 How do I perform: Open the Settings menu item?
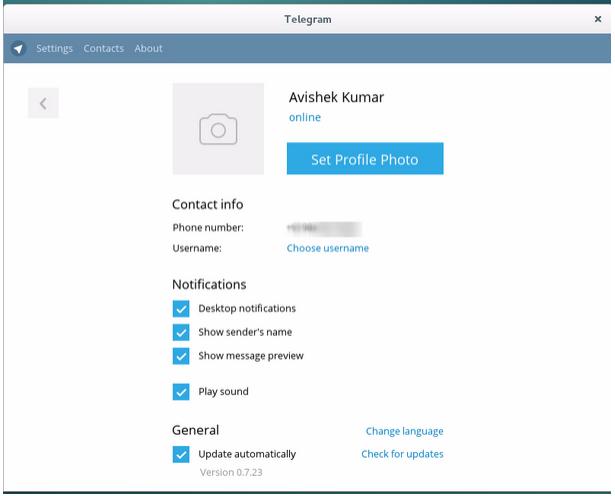pyautogui.click(x=54, y=48)
